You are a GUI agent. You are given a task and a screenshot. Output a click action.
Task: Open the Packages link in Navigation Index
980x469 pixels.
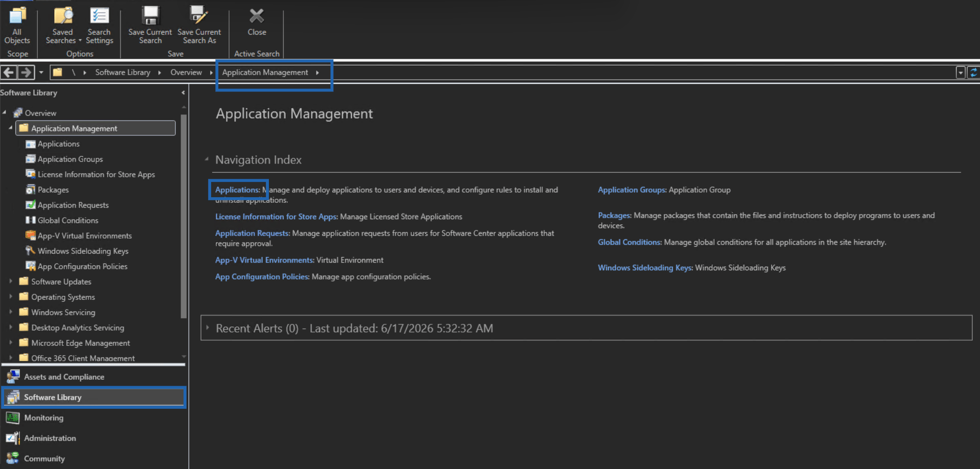click(614, 216)
